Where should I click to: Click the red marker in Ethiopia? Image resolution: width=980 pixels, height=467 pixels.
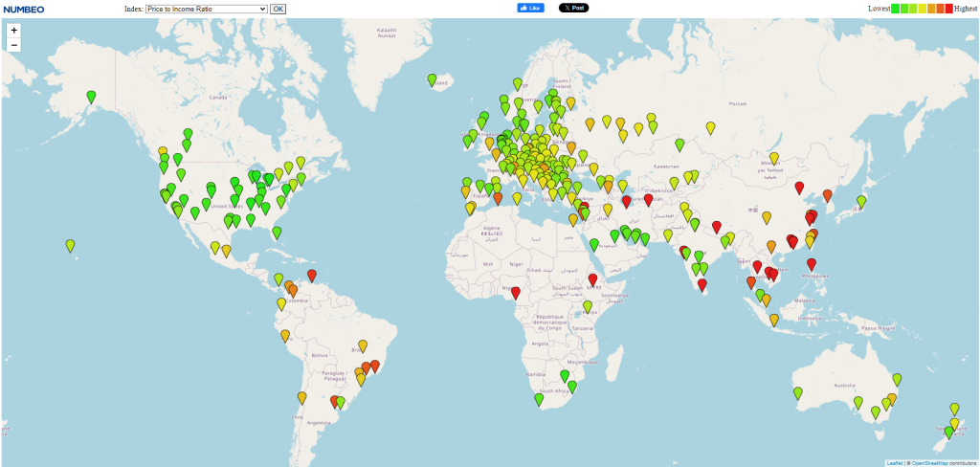[x=592, y=279]
